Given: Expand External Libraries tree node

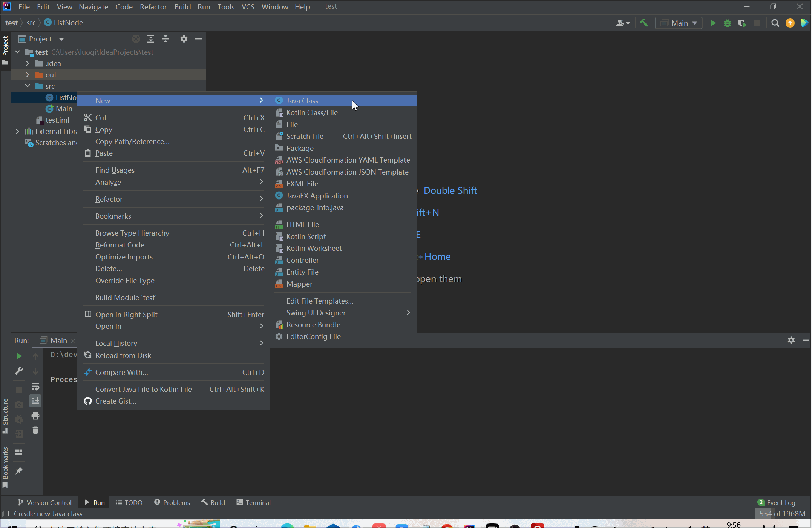Looking at the screenshot, I should click(x=17, y=131).
